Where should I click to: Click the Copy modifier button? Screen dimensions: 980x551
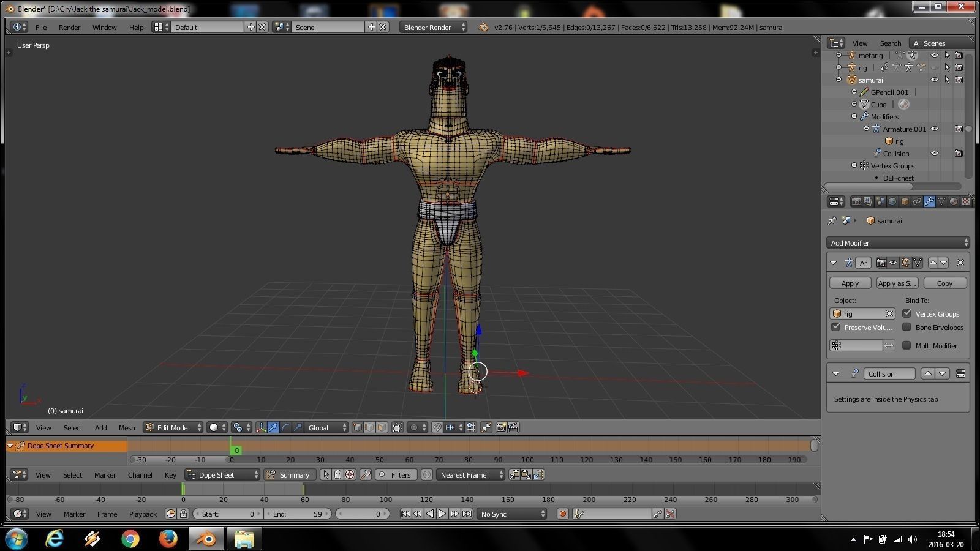pos(944,283)
